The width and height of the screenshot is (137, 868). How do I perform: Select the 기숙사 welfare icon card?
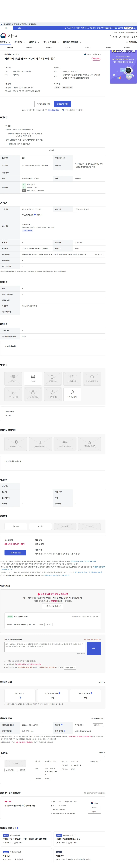33,378
